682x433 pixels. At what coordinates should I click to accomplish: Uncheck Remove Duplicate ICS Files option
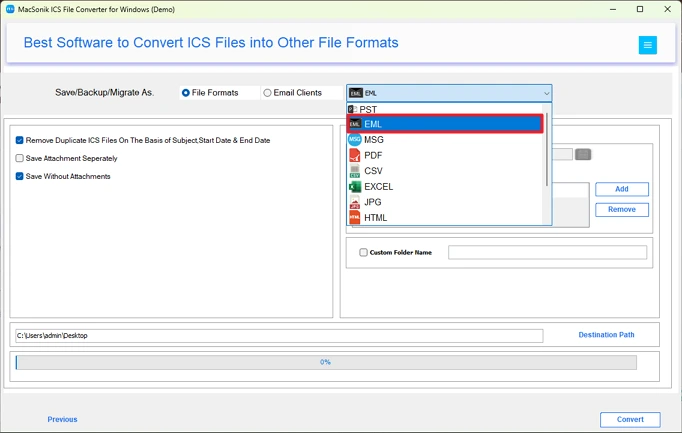pyautogui.click(x=20, y=140)
